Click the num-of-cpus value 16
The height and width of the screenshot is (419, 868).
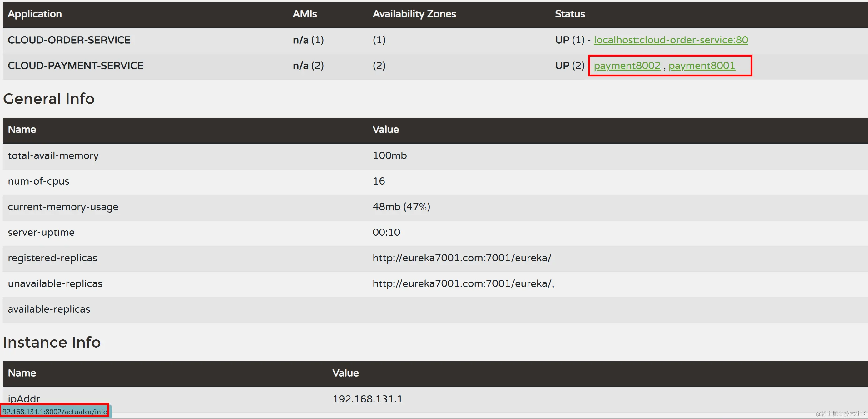[379, 181]
